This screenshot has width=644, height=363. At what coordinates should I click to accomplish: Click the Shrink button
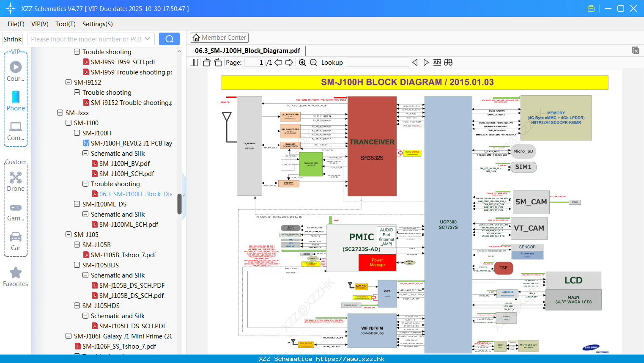click(x=12, y=38)
